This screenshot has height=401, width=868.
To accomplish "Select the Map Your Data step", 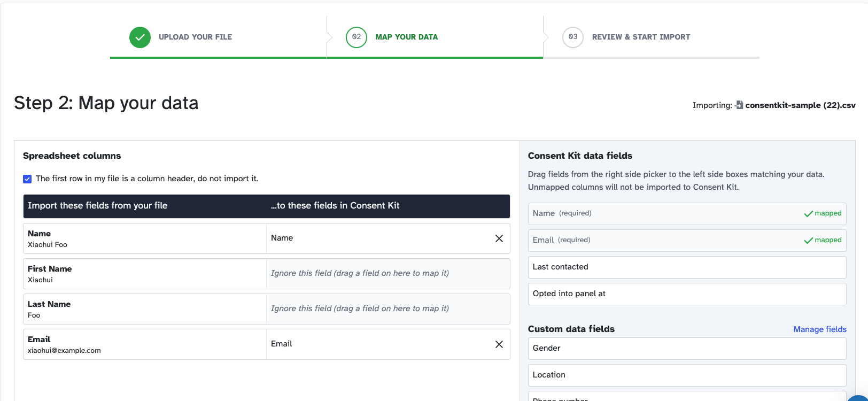I will 406,37.
